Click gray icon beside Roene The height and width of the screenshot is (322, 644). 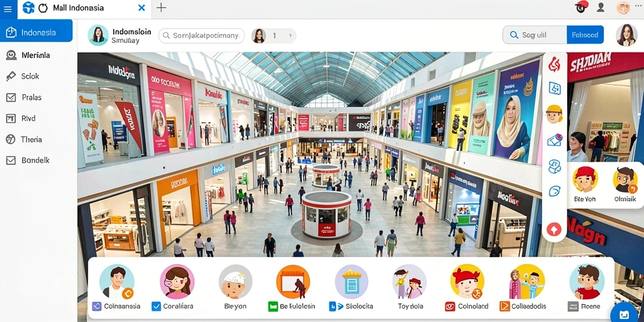tap(572, 306)
